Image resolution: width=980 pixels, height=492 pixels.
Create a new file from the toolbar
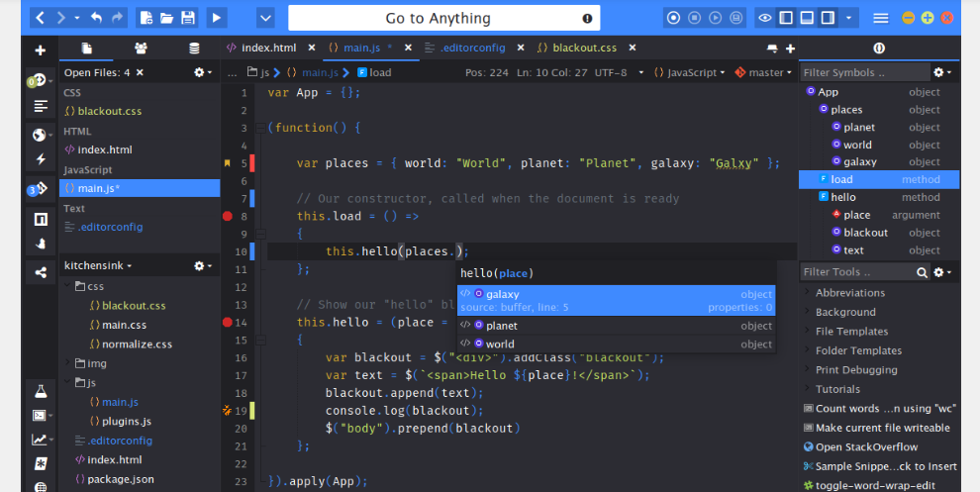pos(147,18)
